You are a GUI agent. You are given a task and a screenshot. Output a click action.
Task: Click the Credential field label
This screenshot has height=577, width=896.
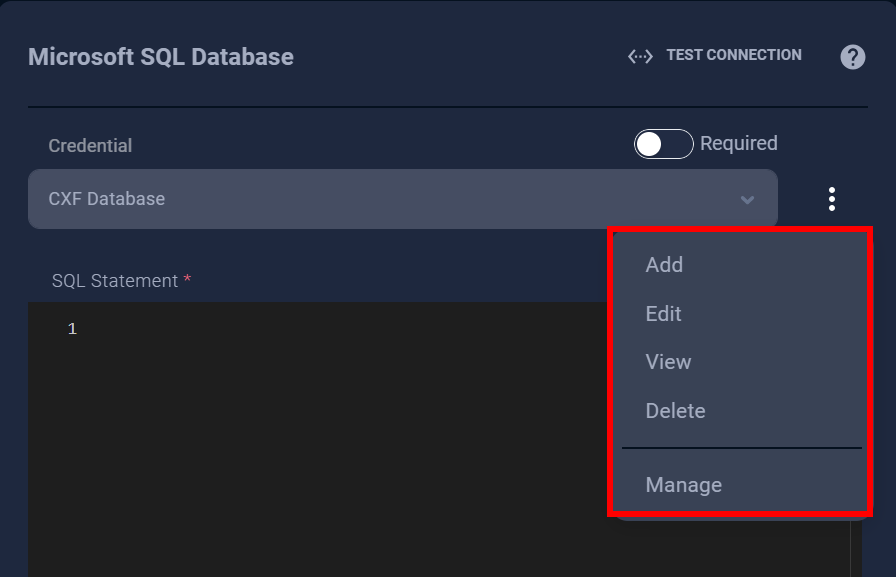point(90,146)
